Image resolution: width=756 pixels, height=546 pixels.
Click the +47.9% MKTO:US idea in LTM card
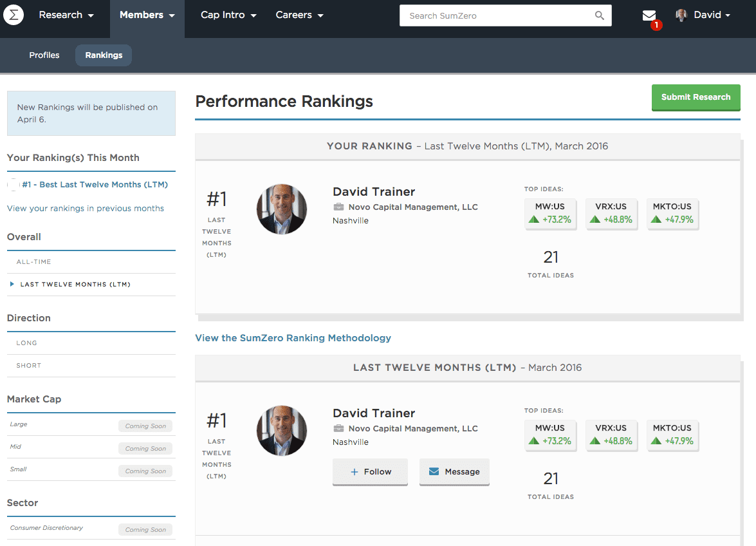click(672, 435)
